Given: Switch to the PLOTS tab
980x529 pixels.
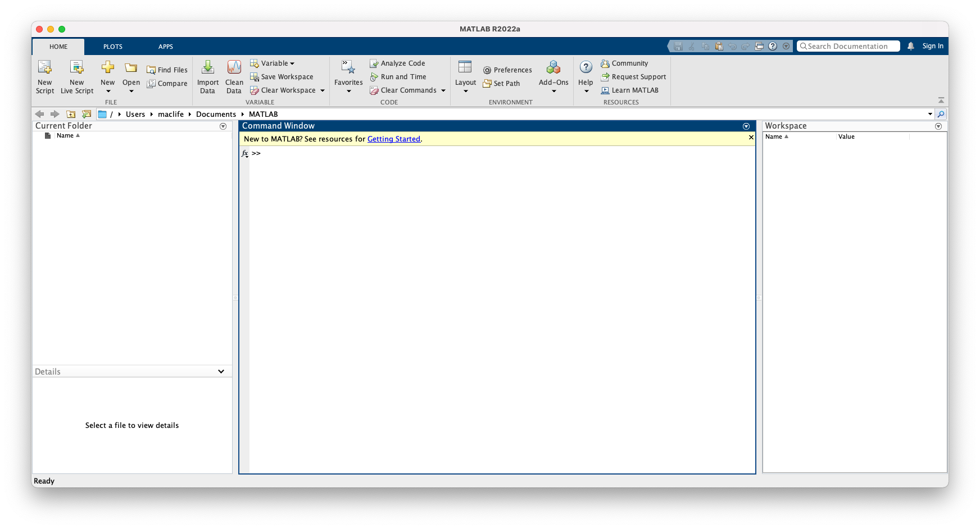Looking at the screenshot, I should (112, 46).
